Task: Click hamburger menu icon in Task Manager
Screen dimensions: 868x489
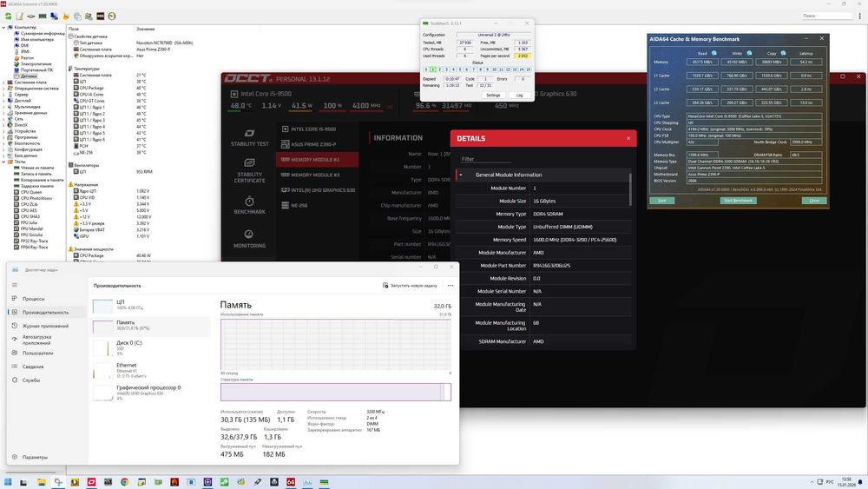Action: point(15,285)
